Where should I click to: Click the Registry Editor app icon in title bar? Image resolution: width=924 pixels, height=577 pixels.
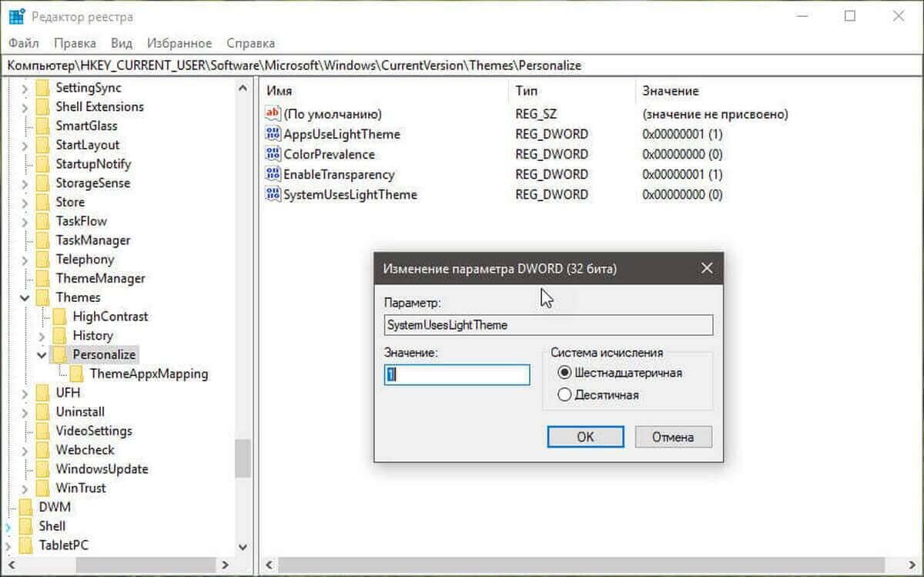point(18,16)
